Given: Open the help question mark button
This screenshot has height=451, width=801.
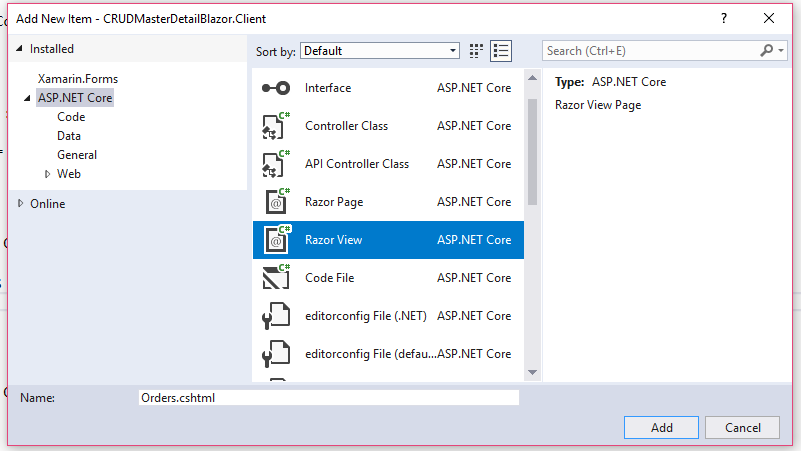Looking at the screenshot, I should (724, 18).
